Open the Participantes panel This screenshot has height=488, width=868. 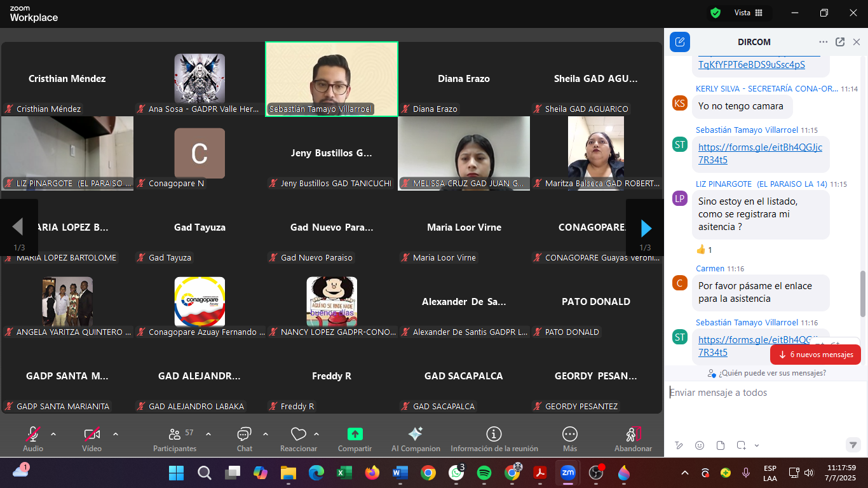175,438
